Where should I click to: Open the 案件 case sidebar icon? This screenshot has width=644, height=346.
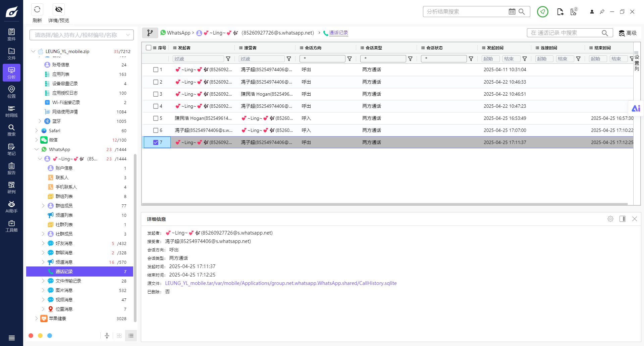[11, 35]
